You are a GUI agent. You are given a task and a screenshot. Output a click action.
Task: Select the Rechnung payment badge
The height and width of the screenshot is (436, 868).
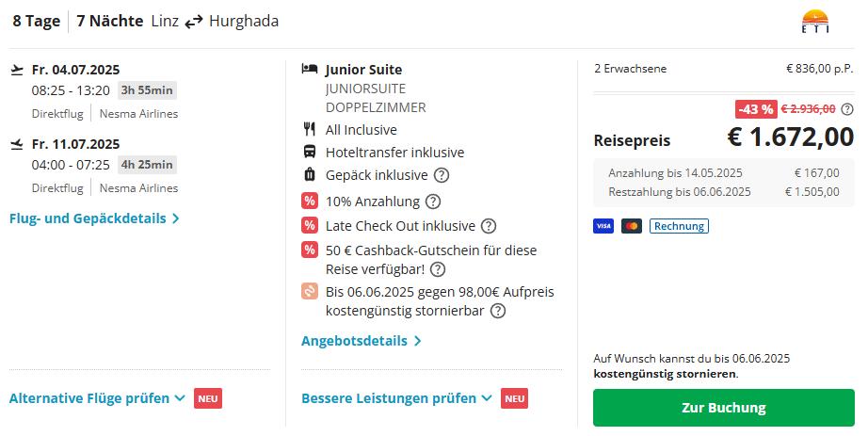pos(679,226)
